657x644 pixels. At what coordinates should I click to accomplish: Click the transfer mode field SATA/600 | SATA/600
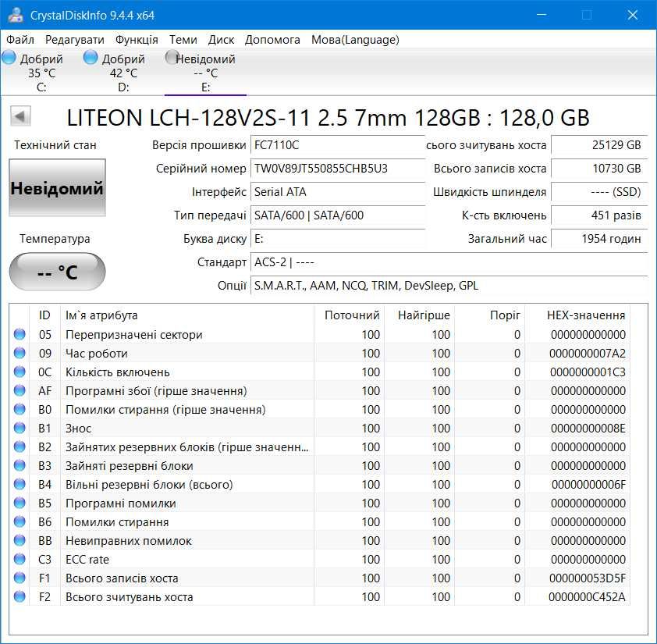338,215
